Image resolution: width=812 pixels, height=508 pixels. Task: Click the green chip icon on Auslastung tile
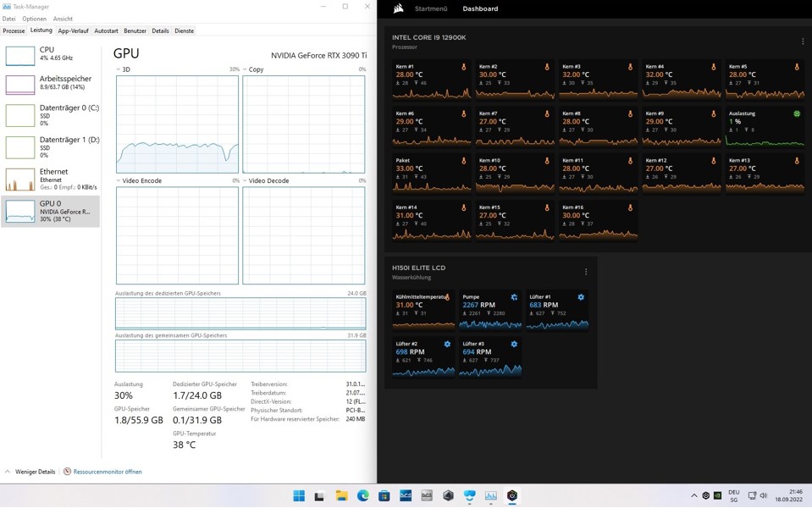(797, 114)
